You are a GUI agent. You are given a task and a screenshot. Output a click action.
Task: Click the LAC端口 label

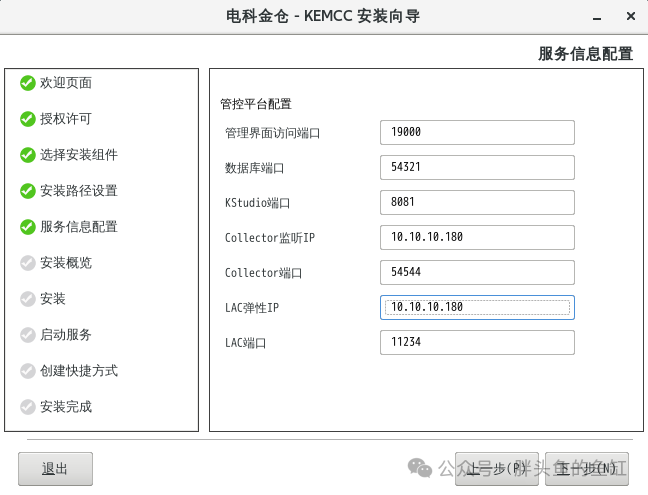tap(245, 343)
